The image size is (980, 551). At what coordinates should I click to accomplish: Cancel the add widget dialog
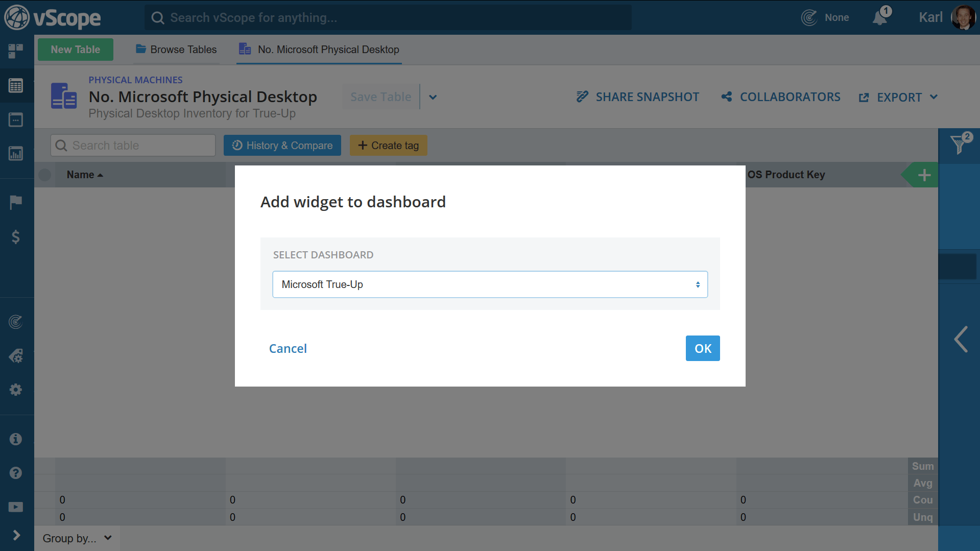(288, 348)
